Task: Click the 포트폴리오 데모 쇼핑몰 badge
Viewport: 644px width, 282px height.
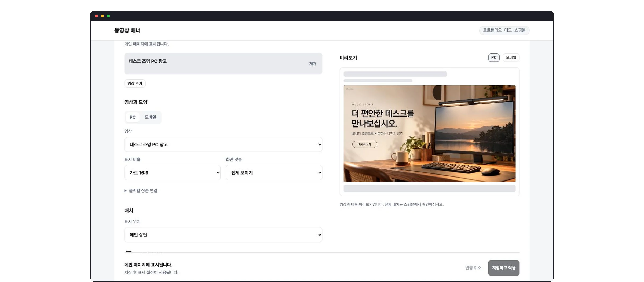Action: pos(504,30)
